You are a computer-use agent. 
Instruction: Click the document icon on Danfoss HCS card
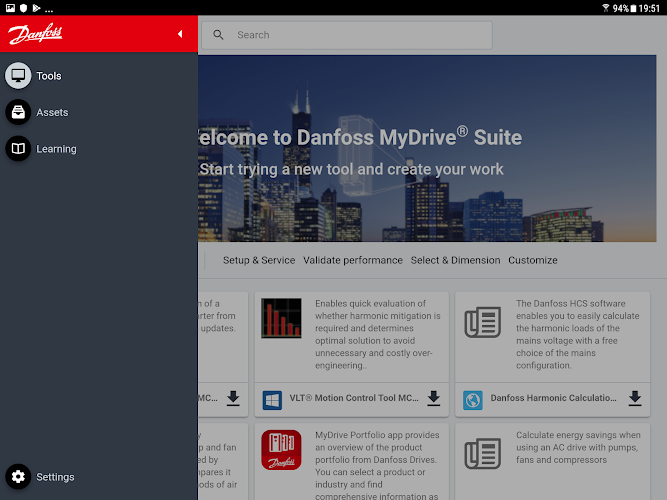(482, 322)
